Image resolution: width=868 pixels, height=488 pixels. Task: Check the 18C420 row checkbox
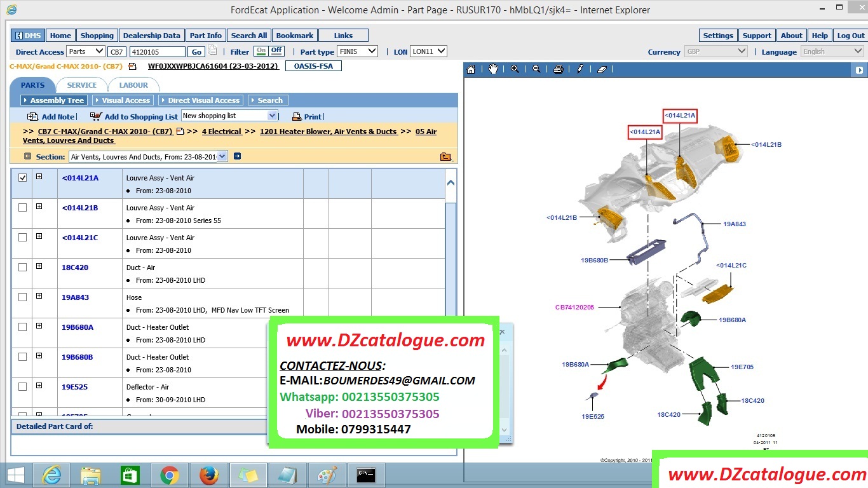[23, 268]
